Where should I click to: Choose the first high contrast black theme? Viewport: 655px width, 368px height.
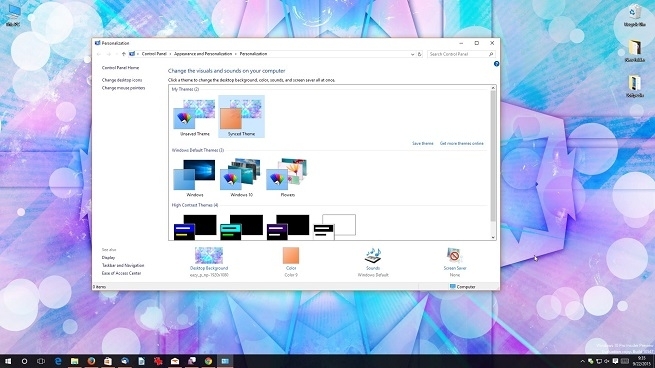[195, 227]
